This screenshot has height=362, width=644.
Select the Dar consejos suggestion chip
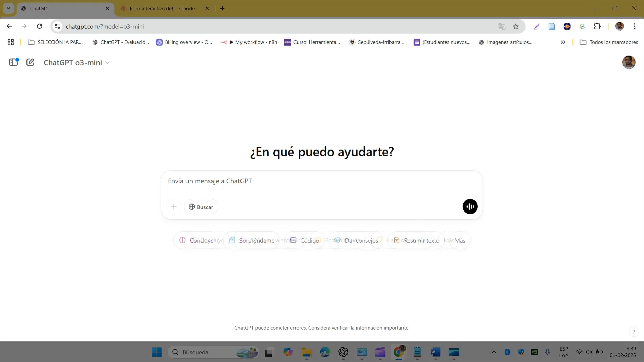356,240
